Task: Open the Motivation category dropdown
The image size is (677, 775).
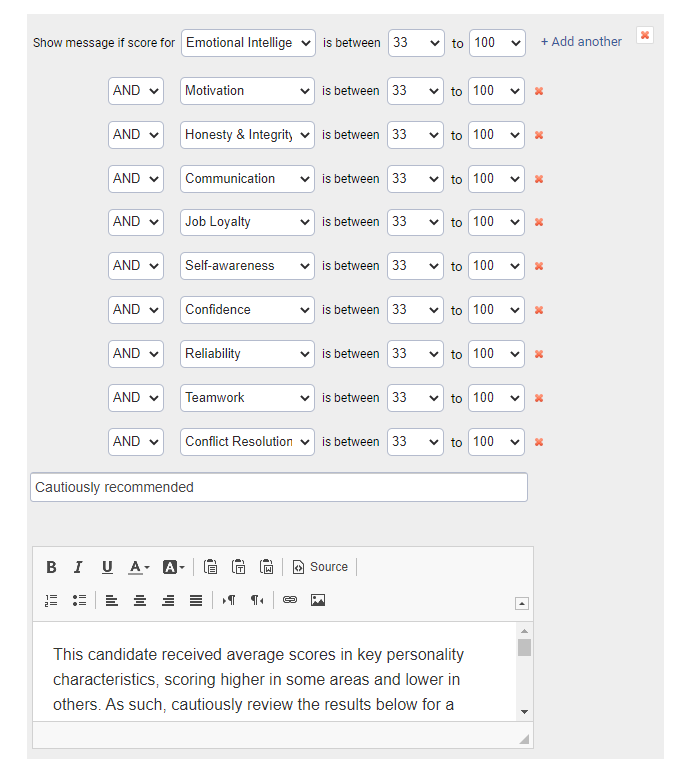Action: [x=247, y=91]
